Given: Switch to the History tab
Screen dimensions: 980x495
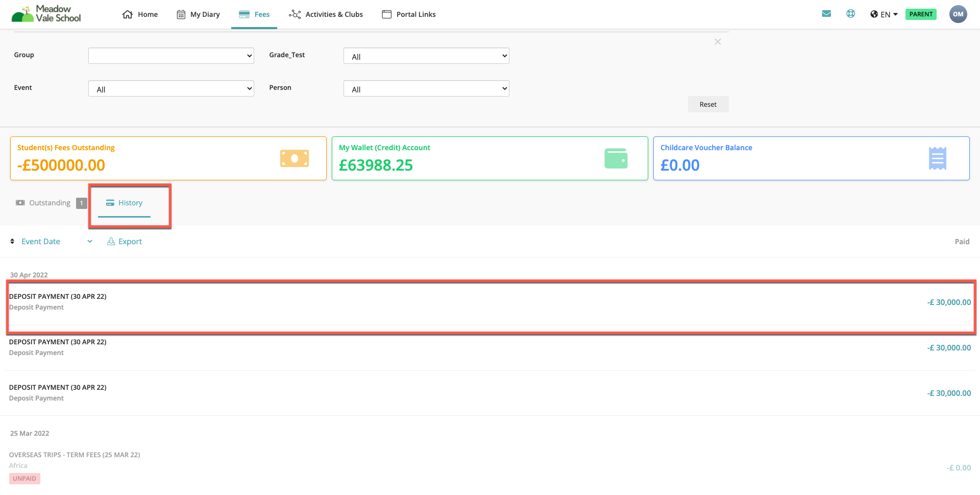Looking at the screenshot, I should (x=124, y=203).
